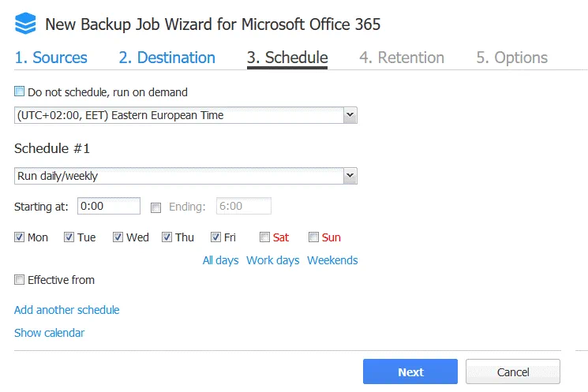Go to the 1. Sources step

(x=51, y=58)
